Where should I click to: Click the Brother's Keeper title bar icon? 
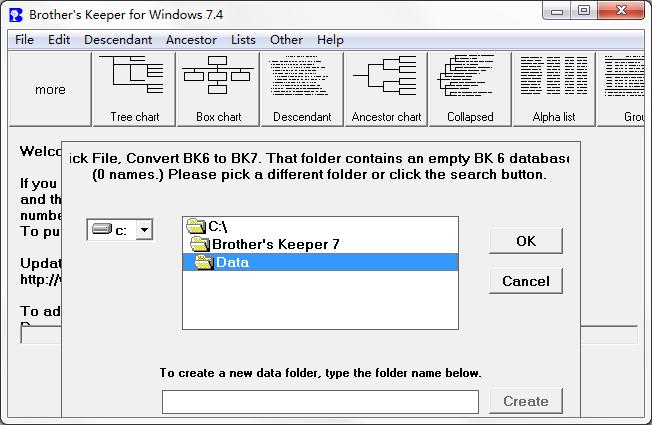15,14
